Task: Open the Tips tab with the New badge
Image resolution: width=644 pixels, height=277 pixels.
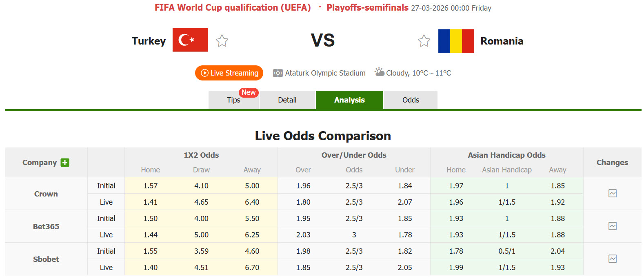Action: click(233, 100)
